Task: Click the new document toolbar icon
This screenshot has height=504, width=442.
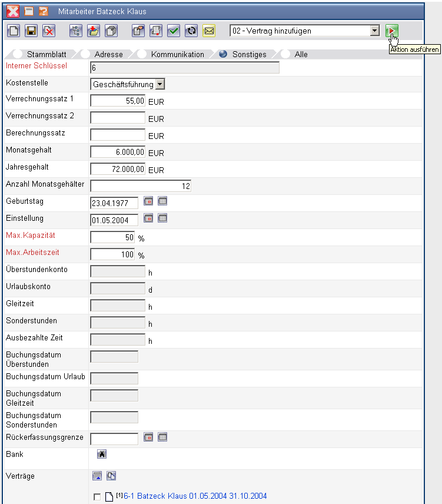Action: 14,31
